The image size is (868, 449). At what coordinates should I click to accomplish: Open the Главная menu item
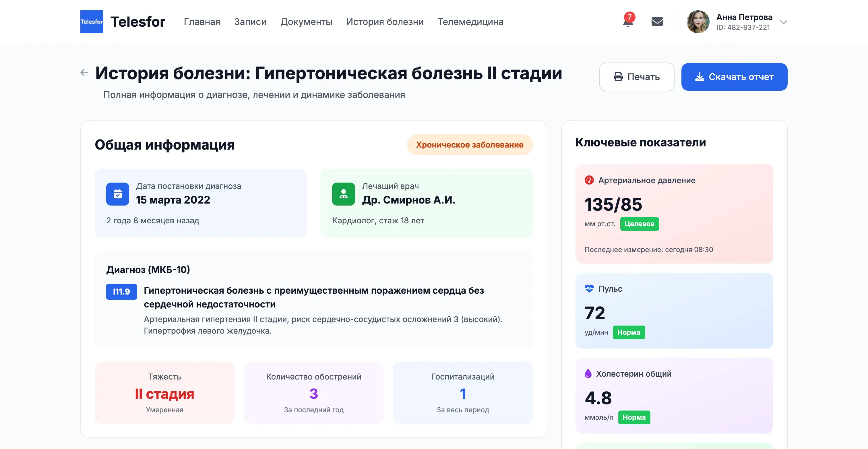pyautogui.click(x=202, y=22)
